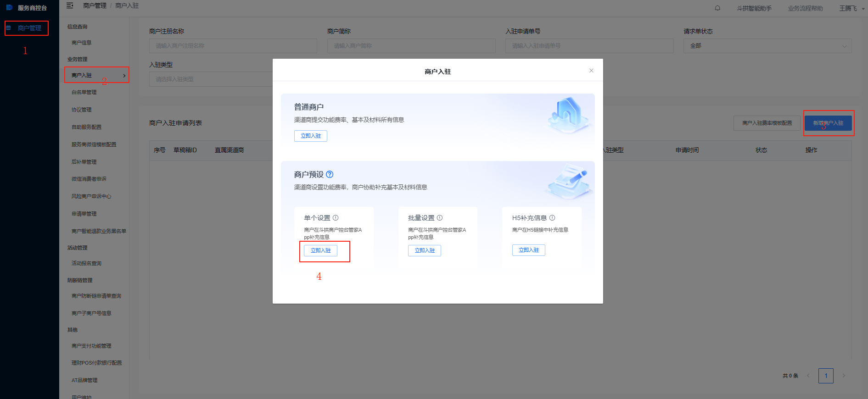The image size is (868, 399).
Task: Open 商户子商户号信息 menu item
Action: click(x=91, y=313)
